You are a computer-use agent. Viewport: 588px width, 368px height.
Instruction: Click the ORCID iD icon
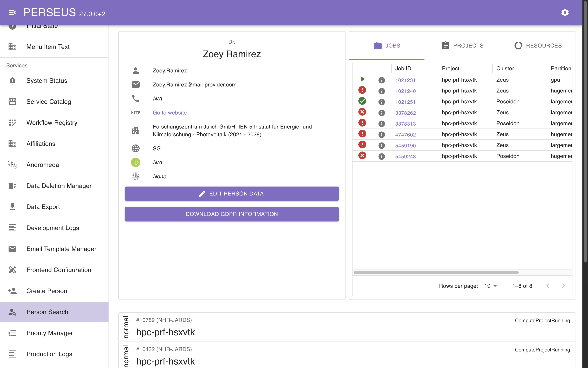click(136, 162)
